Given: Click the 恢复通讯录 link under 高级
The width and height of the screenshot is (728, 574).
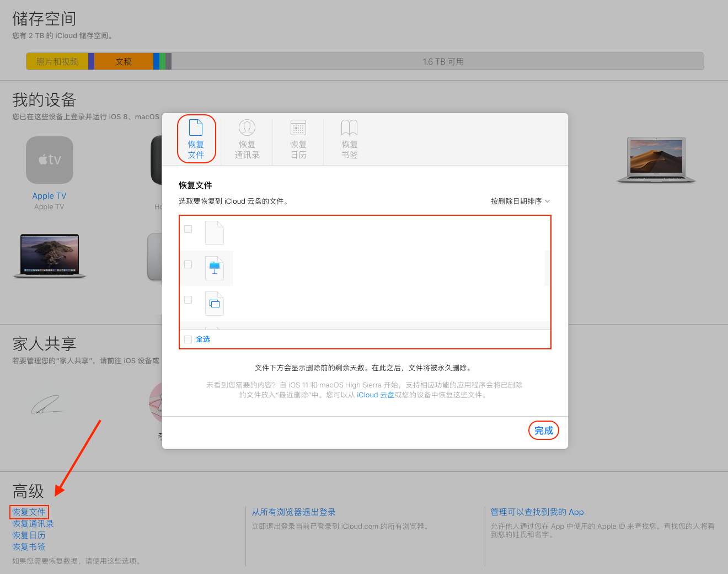Looking at the screenshot, I should coord(33,524).
